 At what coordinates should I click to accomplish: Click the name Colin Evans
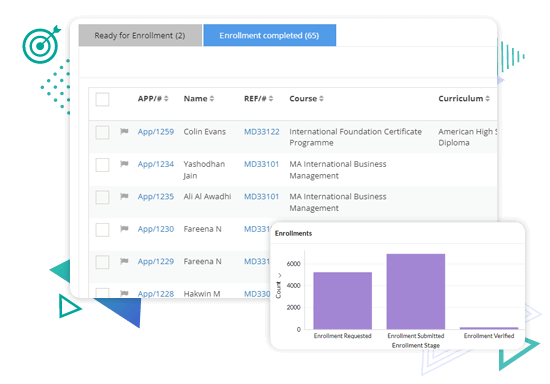[x=204, y=132]
